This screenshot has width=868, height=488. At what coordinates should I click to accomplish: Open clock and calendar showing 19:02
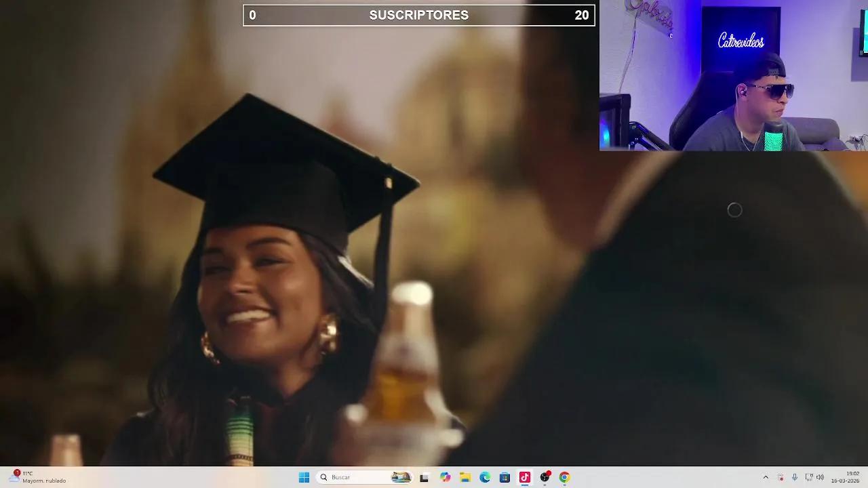click(845, 477)
